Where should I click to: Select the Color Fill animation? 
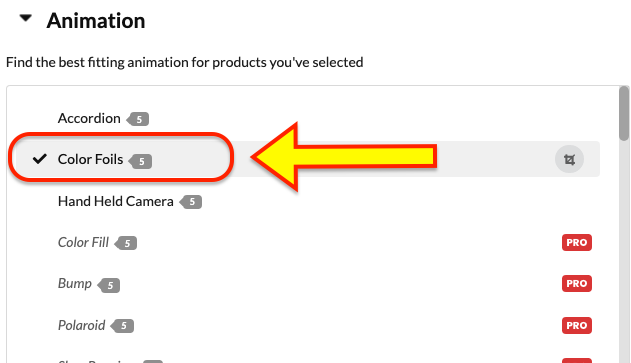coord(83,242)
